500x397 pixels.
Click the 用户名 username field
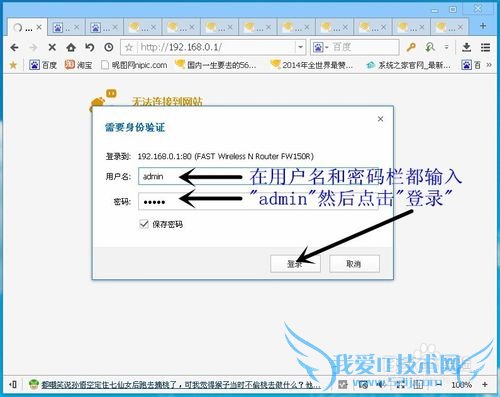click(x=259, y=176)
